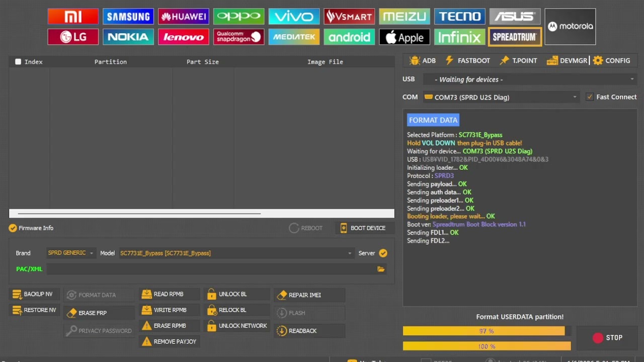Click the BACKUP NV button
Screen dimensions: 644x362
click(34, 294)
